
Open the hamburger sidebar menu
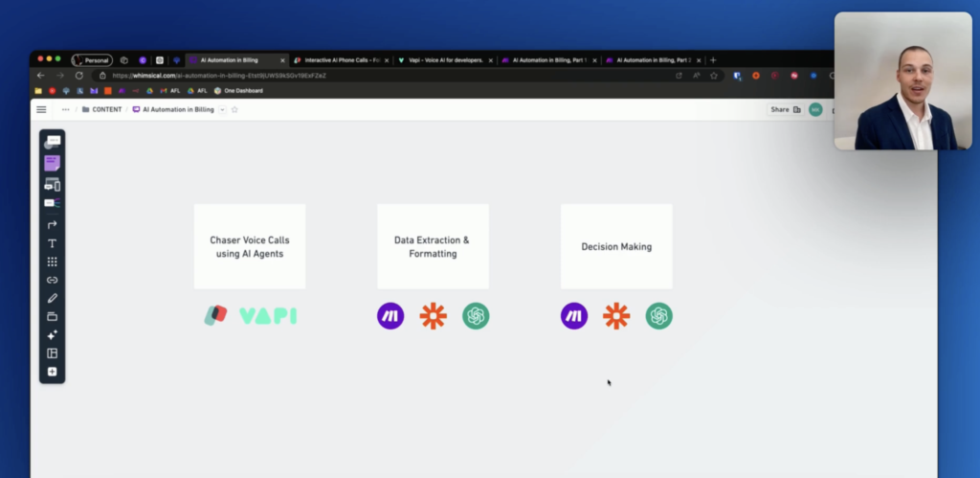tap(41, 109)
